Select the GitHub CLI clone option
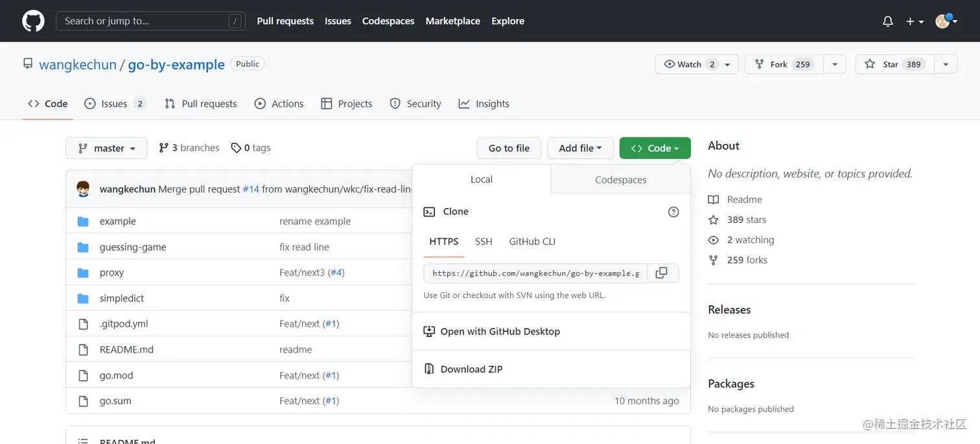The height and width of the screenshot is (444, 980). coord(532,241)
